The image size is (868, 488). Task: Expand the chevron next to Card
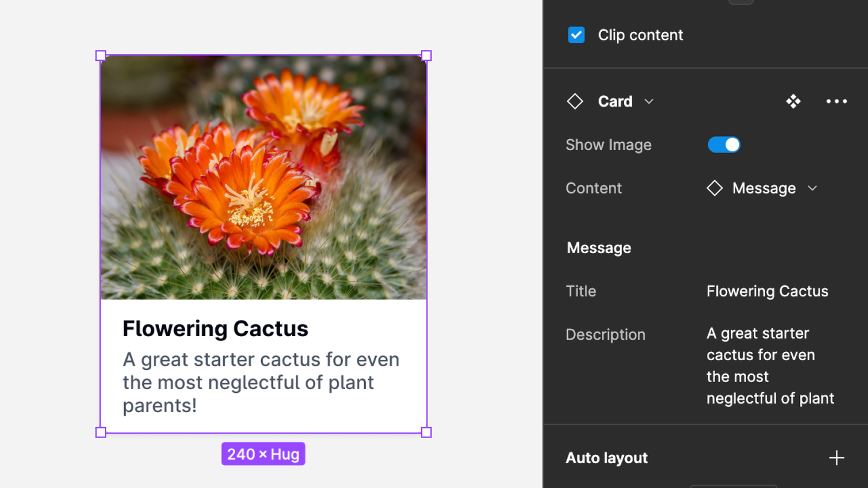pyautogui.click(x=649, y=101)
